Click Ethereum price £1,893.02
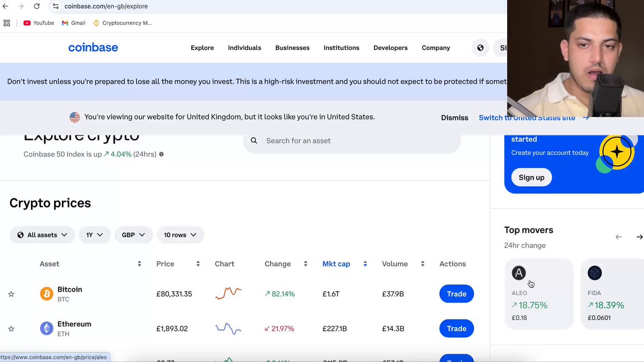The image size is (644, 362). tap(172, 329)
